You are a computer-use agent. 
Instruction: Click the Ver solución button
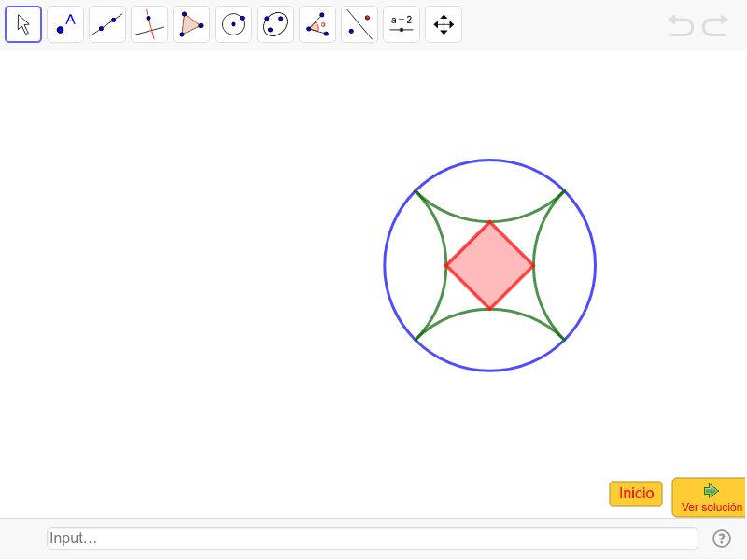(710, 497)
